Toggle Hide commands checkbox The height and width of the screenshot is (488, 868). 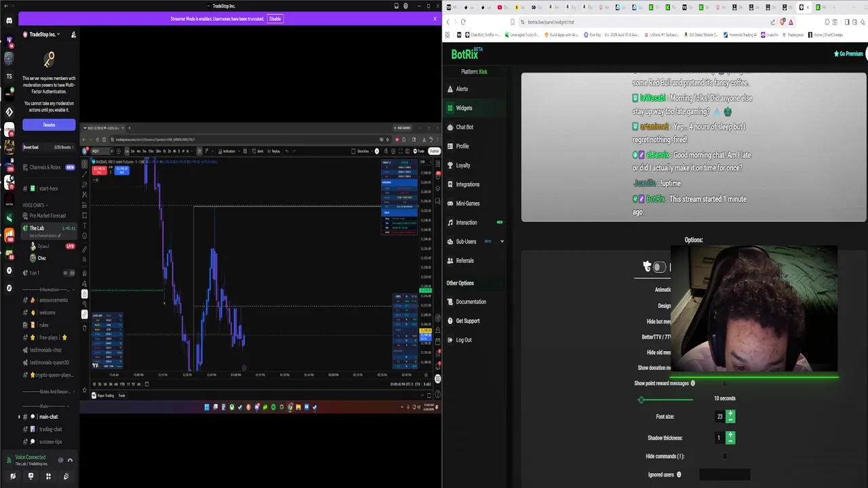pyautogui.click(x=724, y=456)
